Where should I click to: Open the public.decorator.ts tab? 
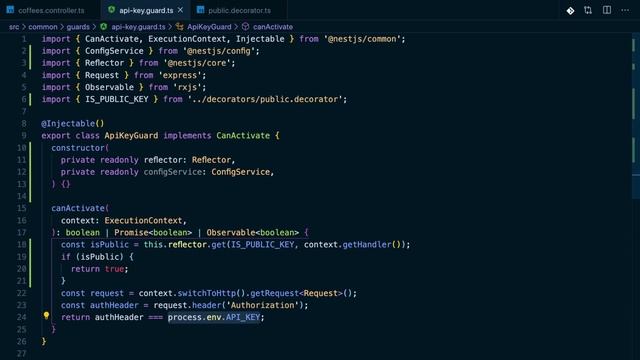click(x=239, y=10)
